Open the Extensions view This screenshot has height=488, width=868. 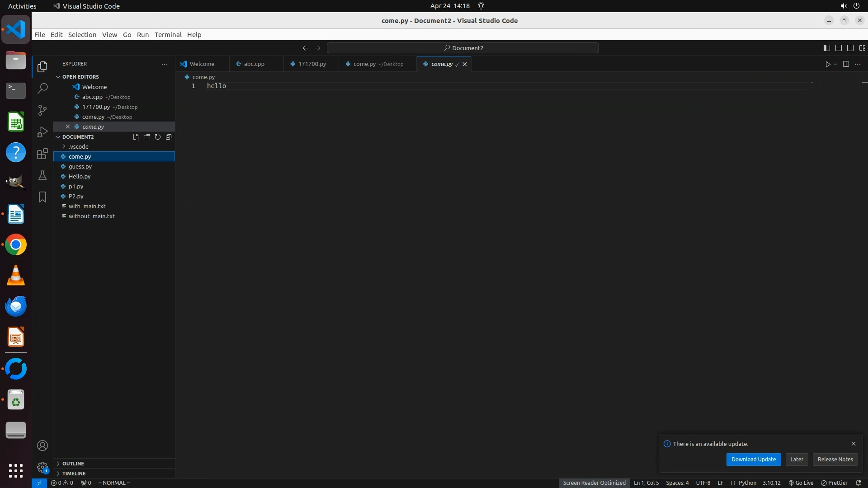42,154
